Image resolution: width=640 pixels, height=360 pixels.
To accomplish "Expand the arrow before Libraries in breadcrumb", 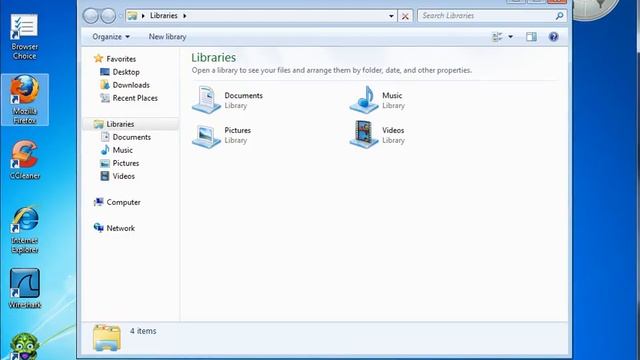I will (x=143, y=16).
